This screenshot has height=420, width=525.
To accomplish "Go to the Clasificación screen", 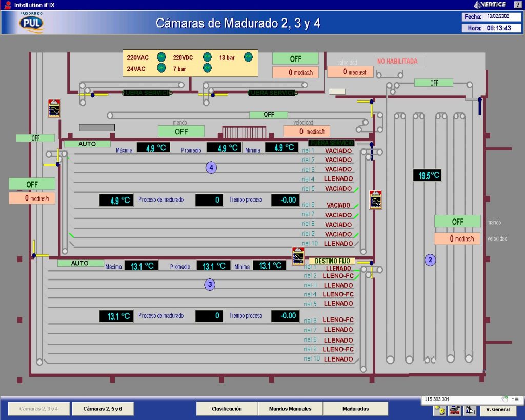I will 227,409.
